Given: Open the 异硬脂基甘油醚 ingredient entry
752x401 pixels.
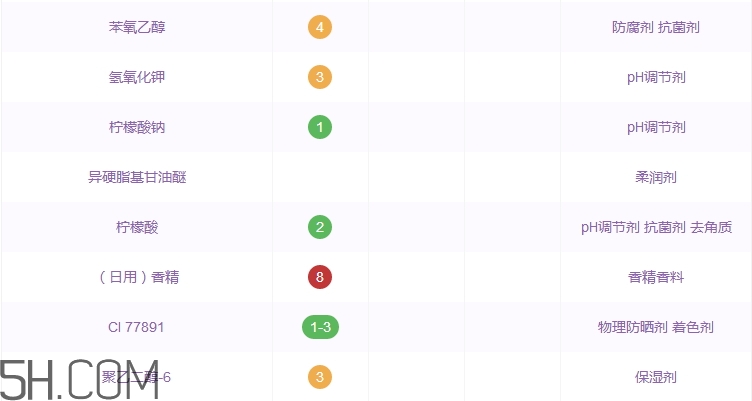Looking at the screenshot, I should (x=137, y=177).
